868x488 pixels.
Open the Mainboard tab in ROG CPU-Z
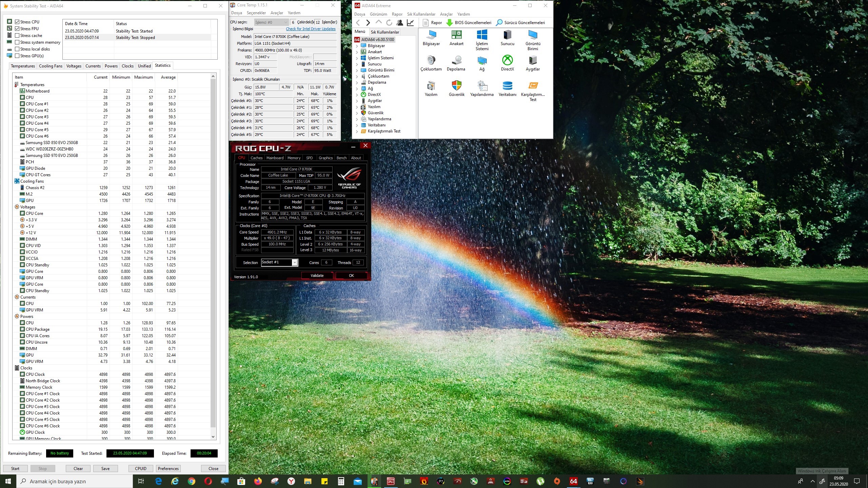275,158
